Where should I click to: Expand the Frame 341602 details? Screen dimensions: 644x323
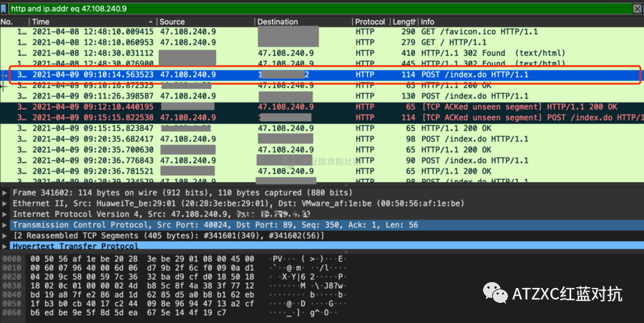pyautogui.click(x=4, y=193)
